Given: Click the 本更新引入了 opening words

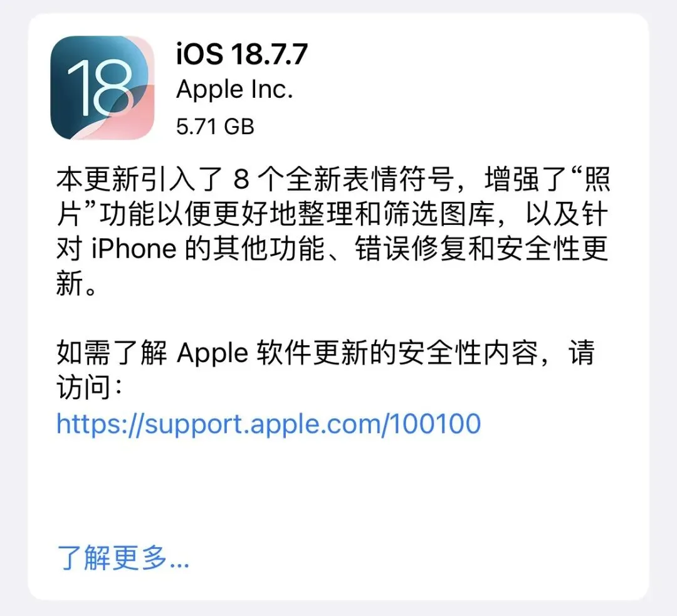Looking at the screenshot, I should click(x=140, y=179).
